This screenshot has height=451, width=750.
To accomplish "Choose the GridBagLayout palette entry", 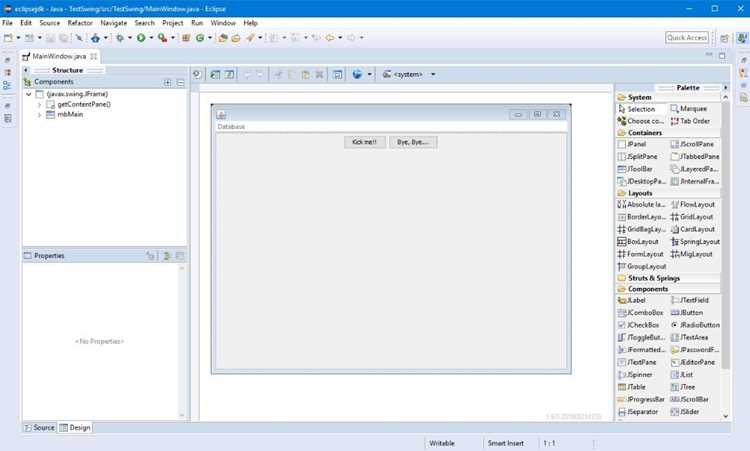I will point(641,229).
